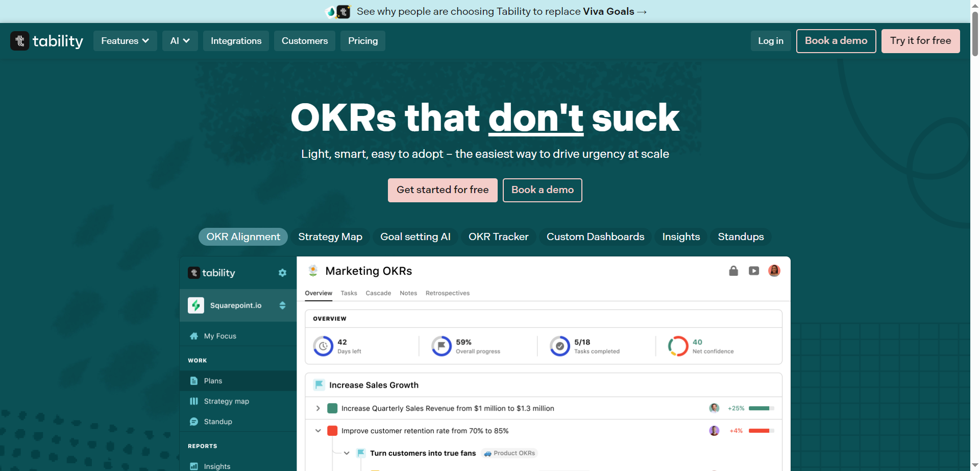Switch to the Tasks tab in Marketing OKRs
Image resolution: width=980 pixels, height=471 pixels.
349,293
